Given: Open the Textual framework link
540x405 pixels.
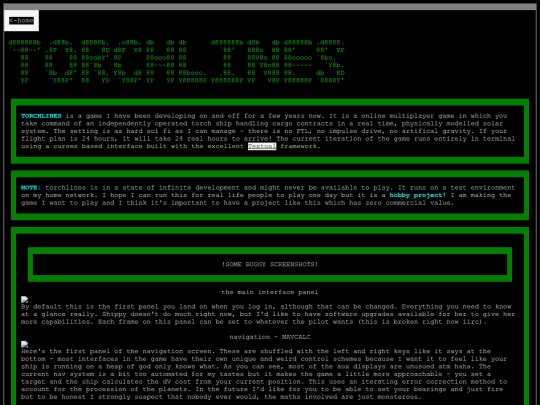Looking at the screenshot, I should tap(262, 146).
